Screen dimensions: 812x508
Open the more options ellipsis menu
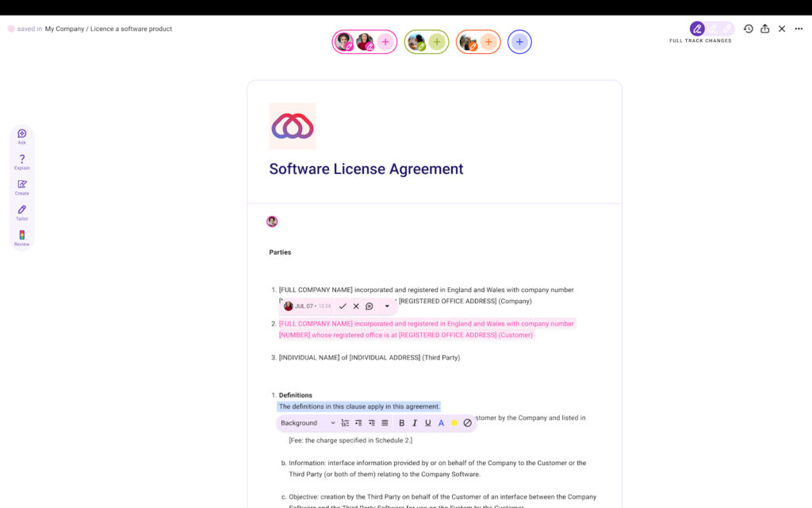pos(799,29)
